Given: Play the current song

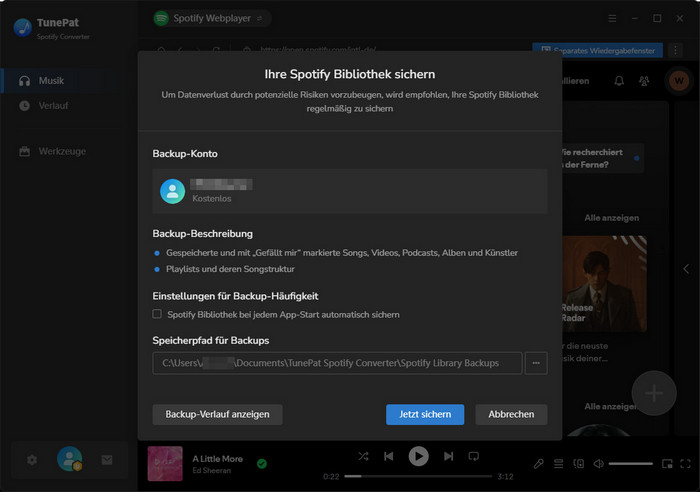Looking at the screenshot, I should click(418, 456).
